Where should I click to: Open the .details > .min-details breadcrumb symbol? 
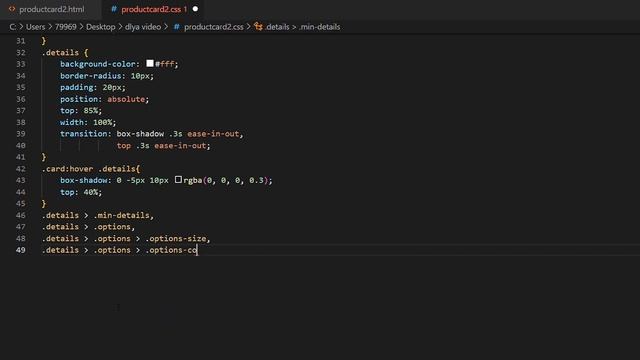tap(302, 27)
